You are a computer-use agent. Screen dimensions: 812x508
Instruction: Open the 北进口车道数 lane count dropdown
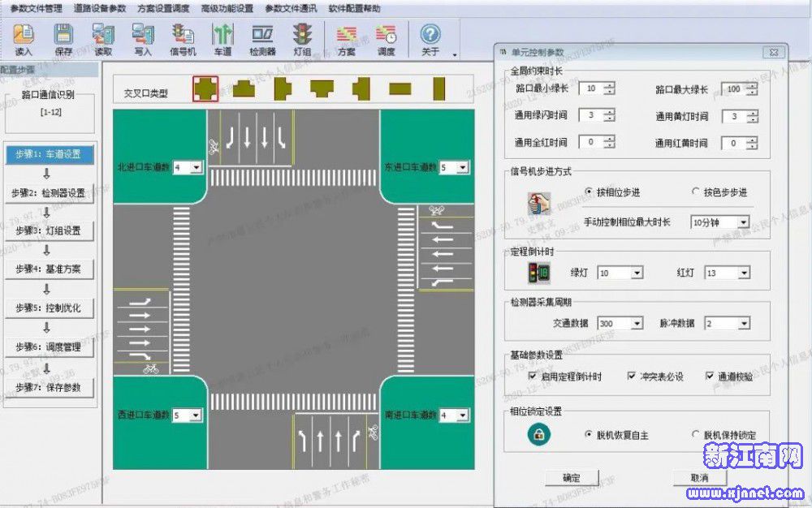[196, 168]
